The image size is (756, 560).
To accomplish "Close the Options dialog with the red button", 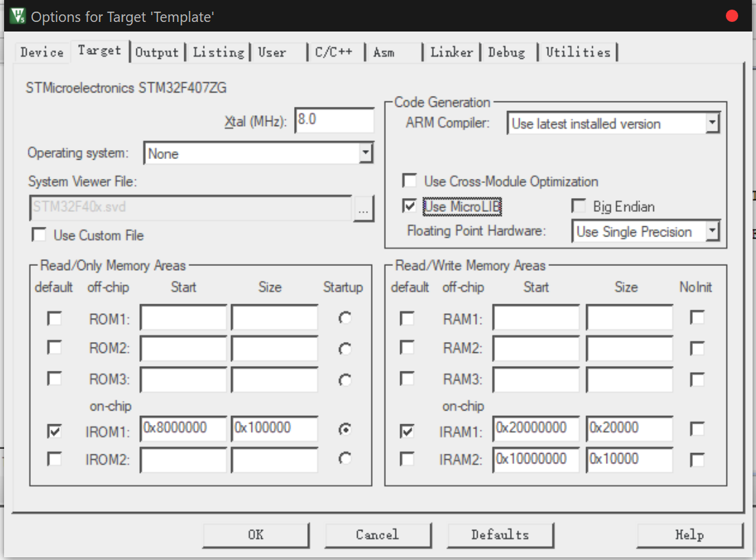I will pyautogui.click(x=731, y=16).
